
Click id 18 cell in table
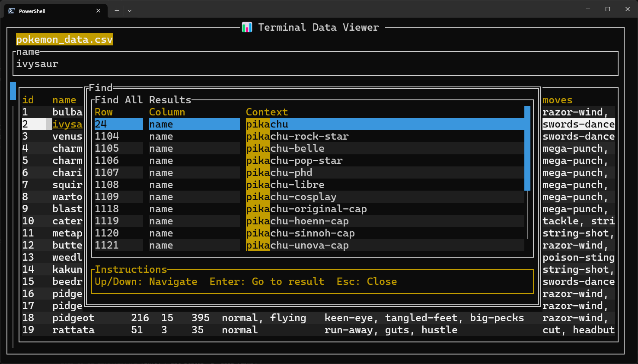(x=28, y=318)
